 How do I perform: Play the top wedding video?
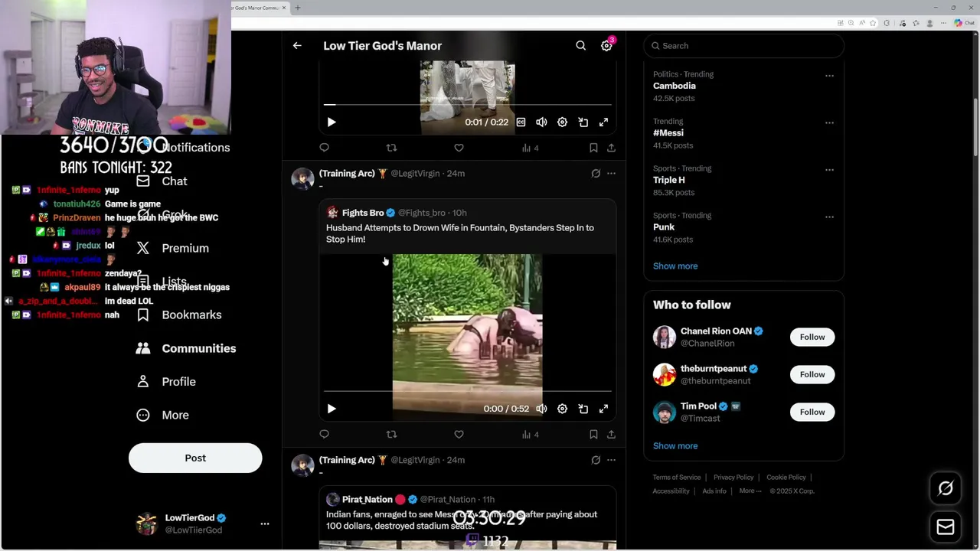coord(332,122)
